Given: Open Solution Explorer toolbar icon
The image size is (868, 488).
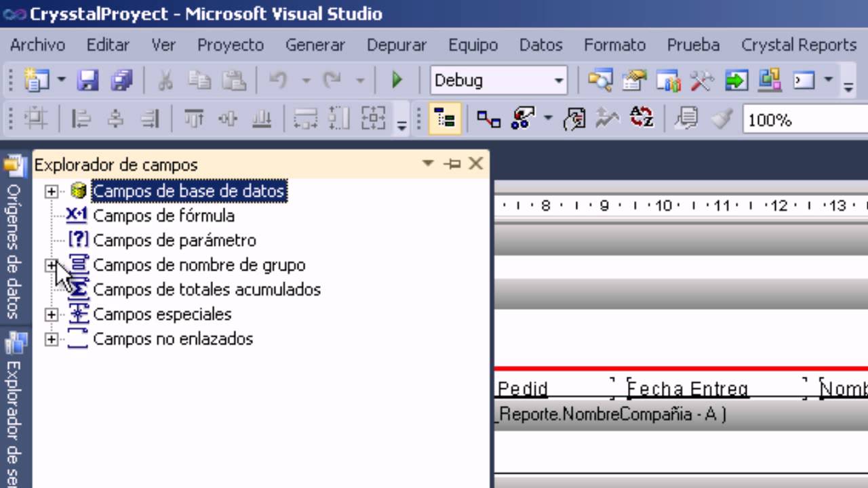Looking at the screenshot, I should click(x=599, y=81).
